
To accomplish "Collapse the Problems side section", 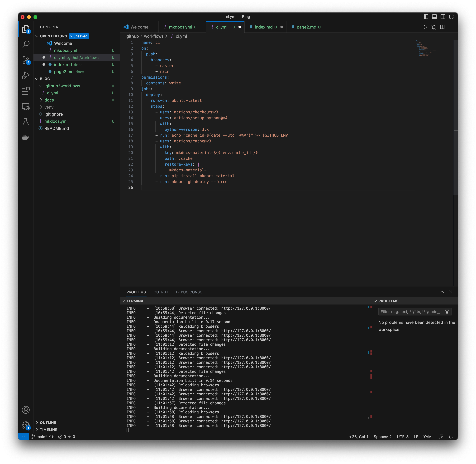I will pyautogui.click(x=375, y=301).
